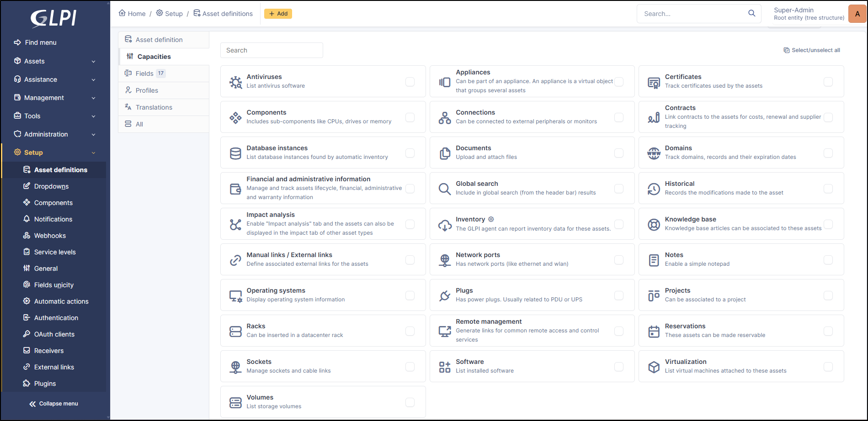Open the Translations tab
This screenshot has width=868, height=421.
pyautogui.click(x=154, y=107)
